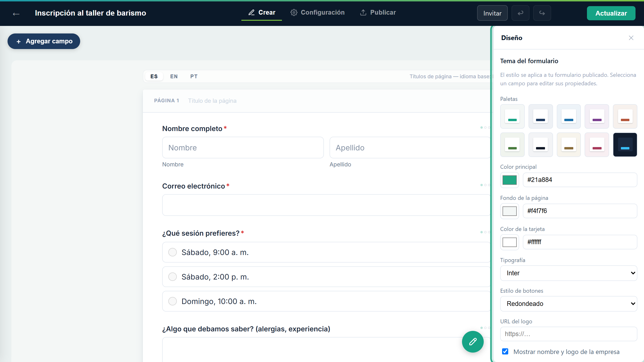Click the undo arrow button
This screenshot has height=362, width=644.
[520, 13]
